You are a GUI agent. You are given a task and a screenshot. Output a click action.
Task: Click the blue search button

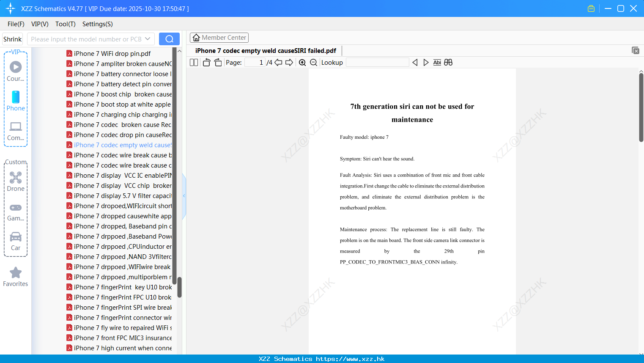point(169,39)
